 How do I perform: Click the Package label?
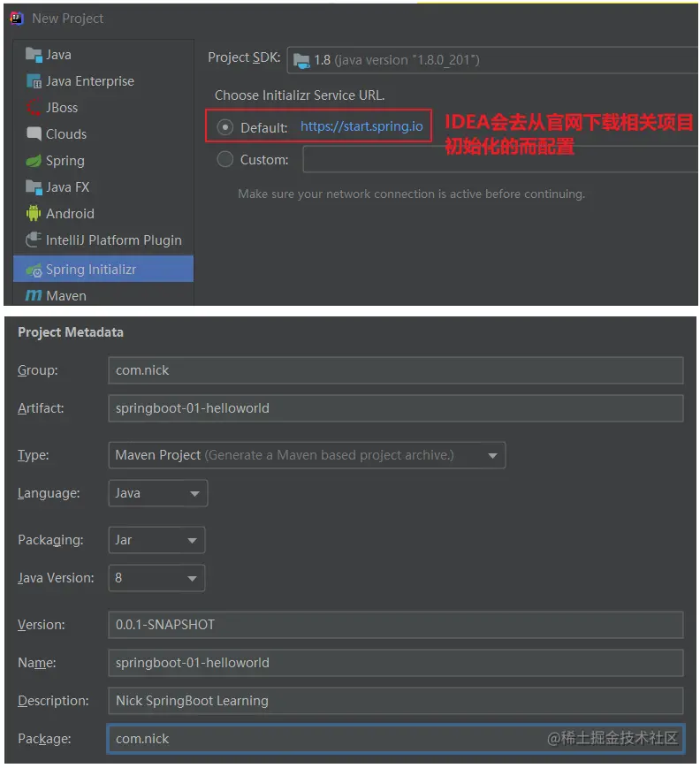[x=44, y=739]
